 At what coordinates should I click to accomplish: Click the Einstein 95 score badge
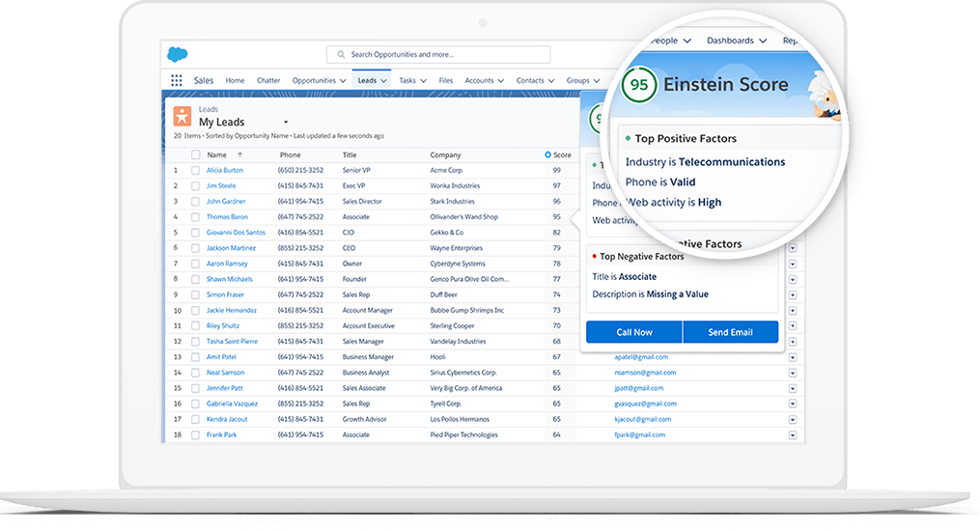(639, 84)
